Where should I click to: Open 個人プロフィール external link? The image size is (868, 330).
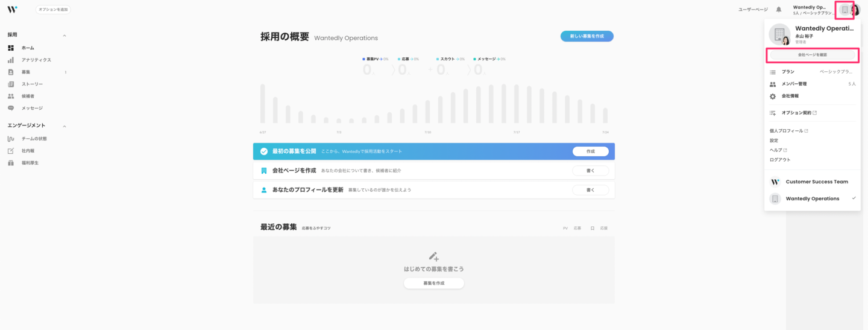(x=788, y=131)
